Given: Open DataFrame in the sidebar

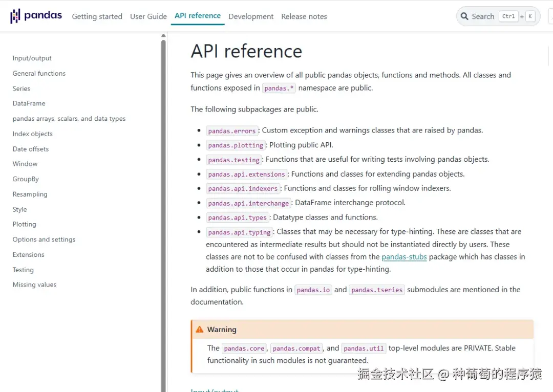Looking at the screenshot, I should pyautogui.click(x=29, y=103).
